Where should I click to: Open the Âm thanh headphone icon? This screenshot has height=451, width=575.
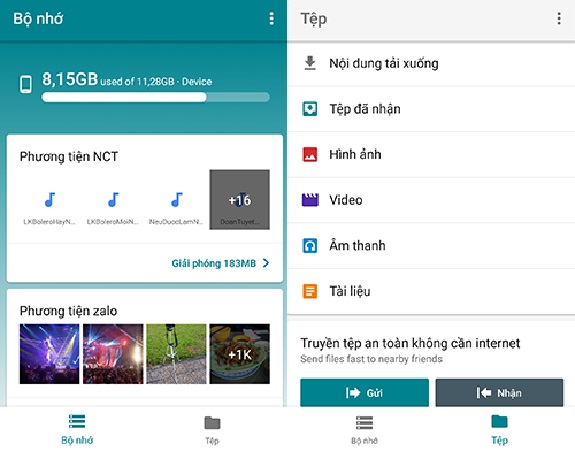point(310,245)
